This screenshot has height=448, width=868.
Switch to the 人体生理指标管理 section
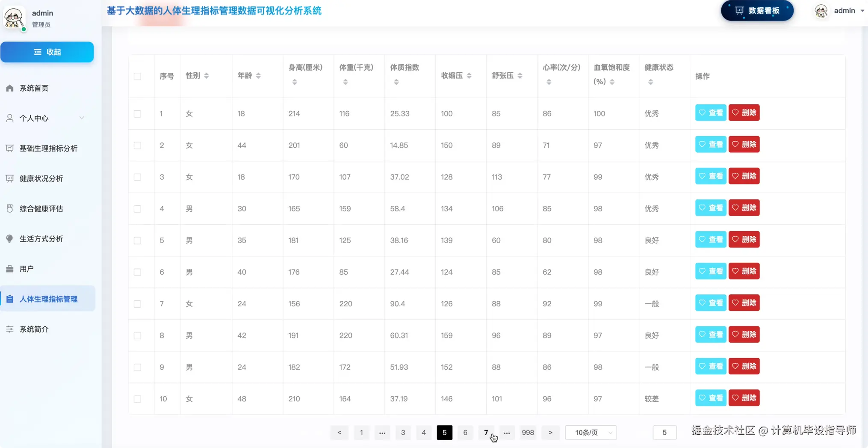click(x=49, y=299)
